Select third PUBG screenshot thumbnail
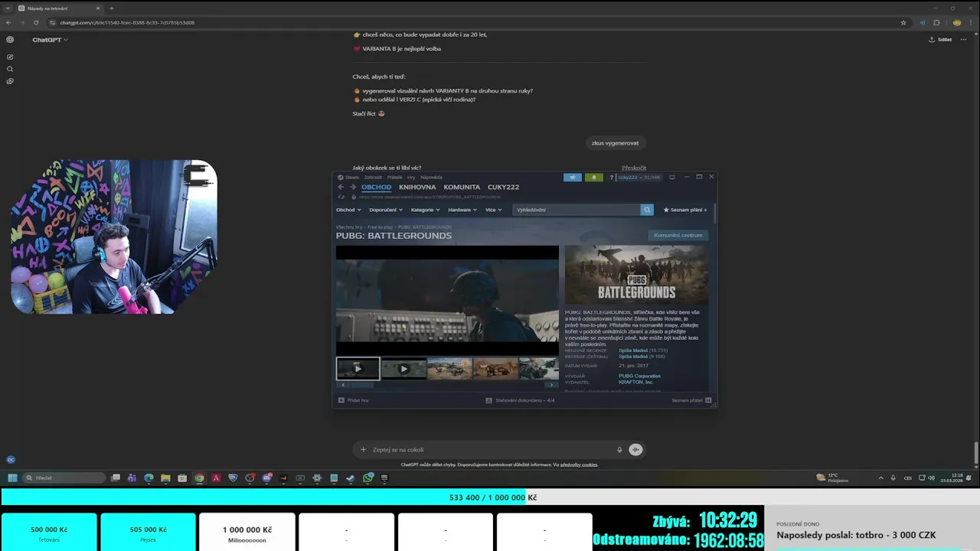Screen dimensions: 980x551 (x=449, y=368)
